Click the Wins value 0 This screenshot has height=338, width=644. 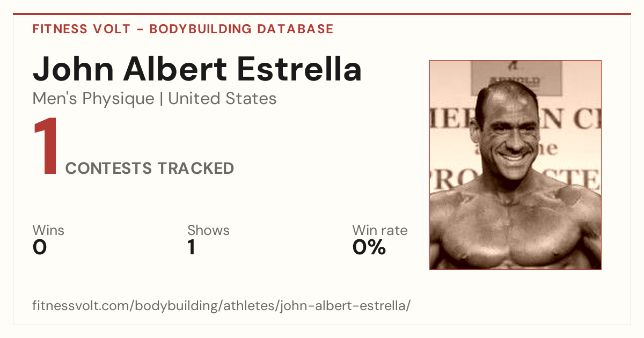coord(40,247)
